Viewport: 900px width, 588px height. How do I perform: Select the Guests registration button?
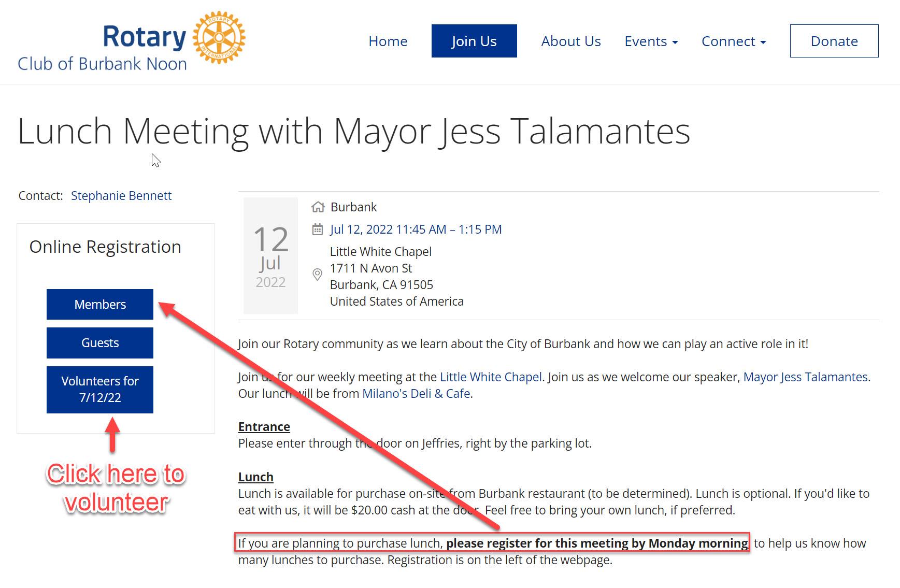tap(100, 343)
